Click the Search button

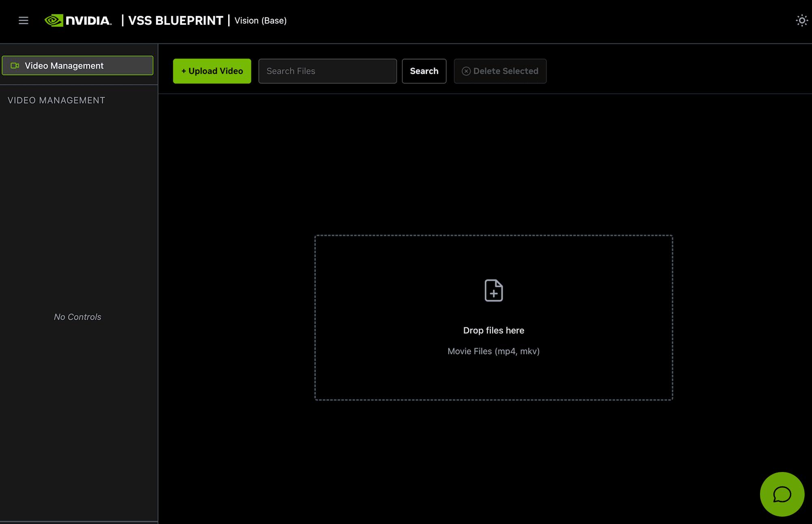tap(424, 71)
